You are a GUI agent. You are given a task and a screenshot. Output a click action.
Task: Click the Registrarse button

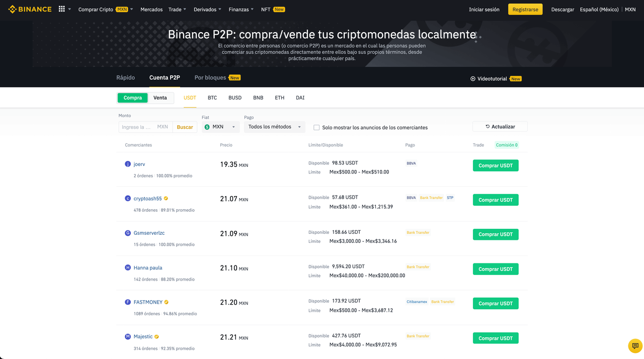coord(525,9)
